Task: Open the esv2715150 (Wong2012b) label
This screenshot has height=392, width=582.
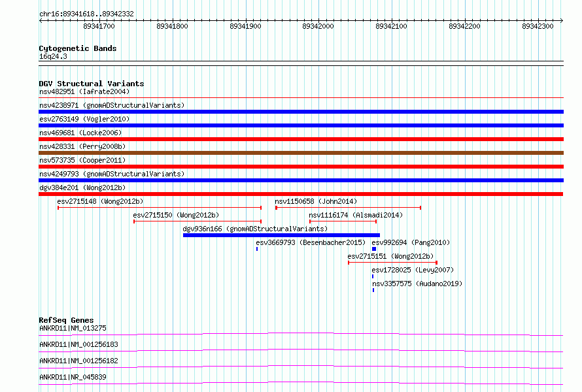Action: [176, 215]
